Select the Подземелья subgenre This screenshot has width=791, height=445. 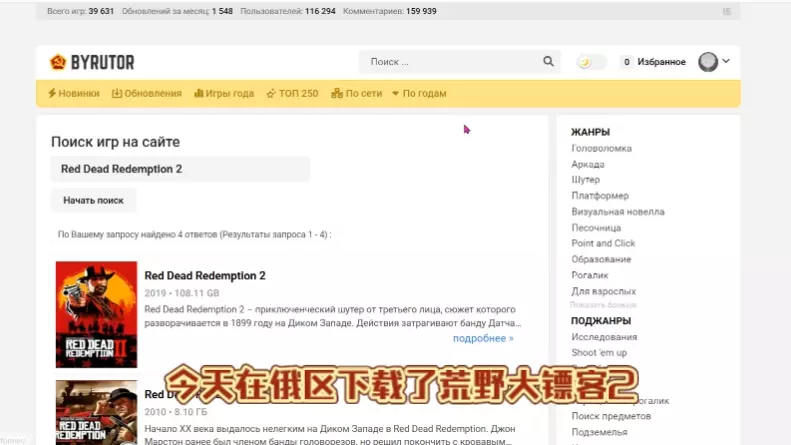click(599, 432)
